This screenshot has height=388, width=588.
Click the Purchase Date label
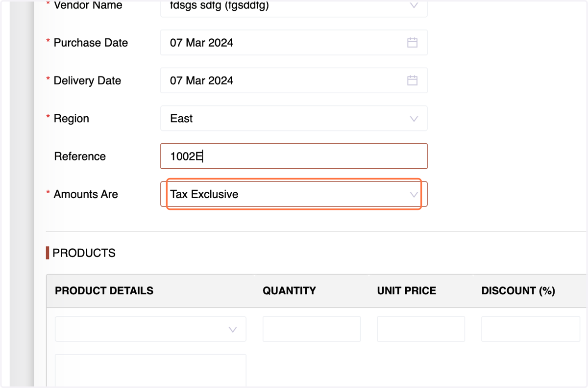pos(91,43)
